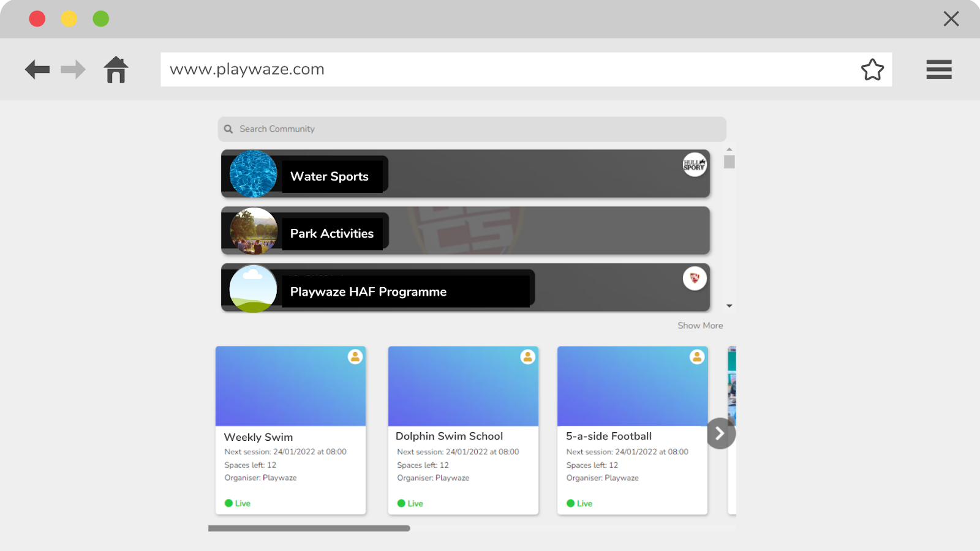Click Dolphin Swim School's Spaces left: 12
Screen dimensions: 980x551
click(x=423, y=465)
